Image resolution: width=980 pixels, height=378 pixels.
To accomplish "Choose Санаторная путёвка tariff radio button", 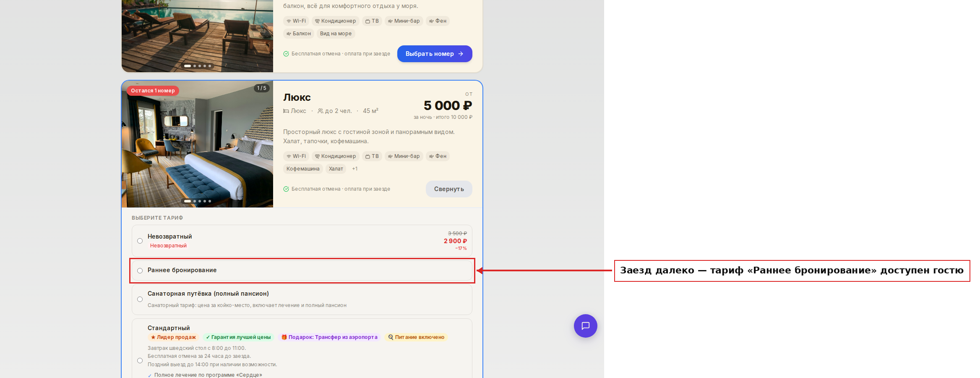I will pyautogui.click(x=140, y=299).
